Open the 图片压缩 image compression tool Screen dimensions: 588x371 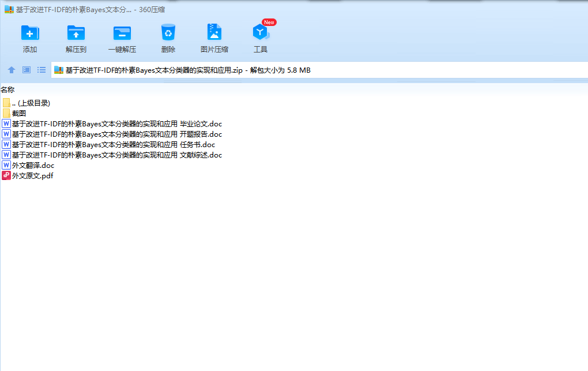(214, 32)
